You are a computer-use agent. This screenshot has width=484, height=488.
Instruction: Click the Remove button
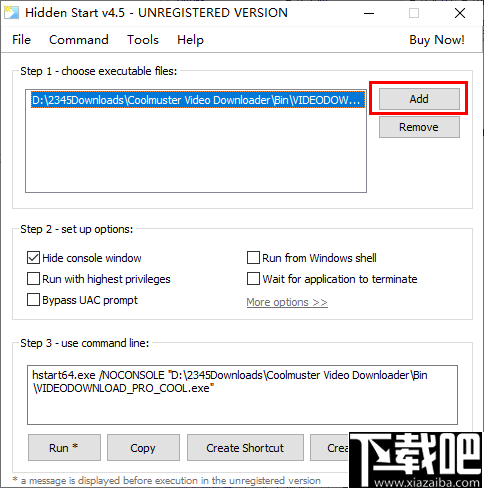pos(419,127)
